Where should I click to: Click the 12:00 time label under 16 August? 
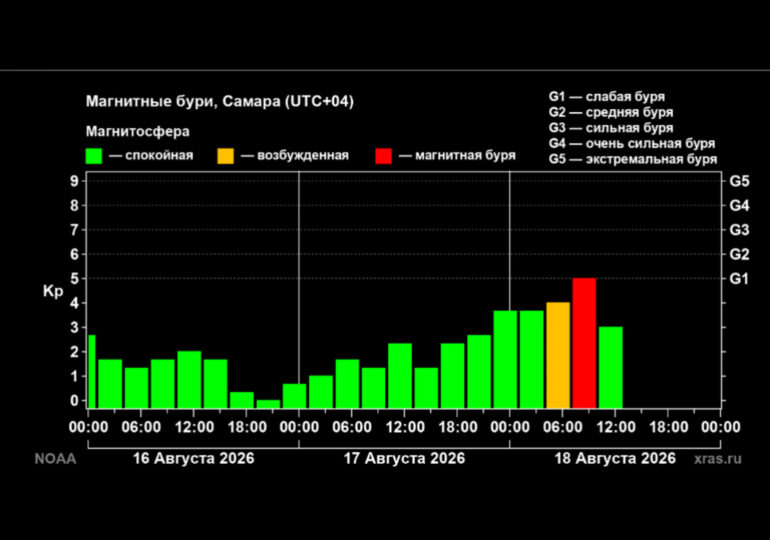194,427
